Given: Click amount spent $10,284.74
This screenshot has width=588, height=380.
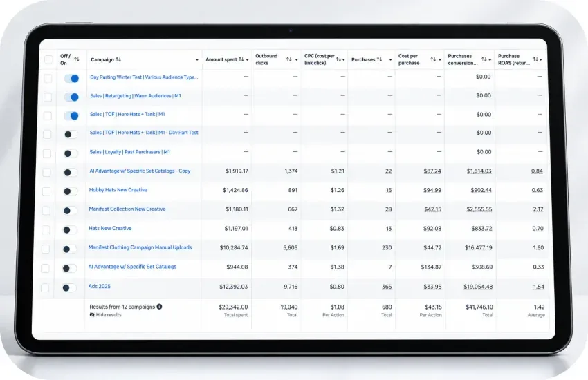Looking at the screenshot, I should coord(234,248).
